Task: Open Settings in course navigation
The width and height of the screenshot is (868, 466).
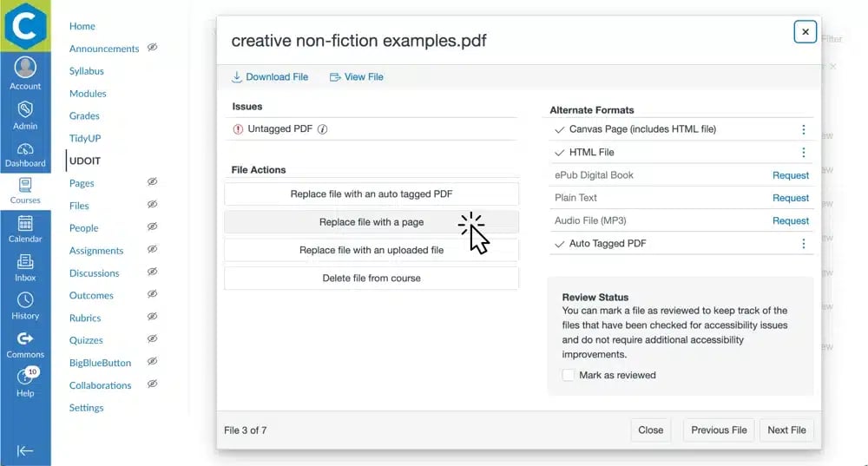Action: pyautogui.click(x=86, y=408)
